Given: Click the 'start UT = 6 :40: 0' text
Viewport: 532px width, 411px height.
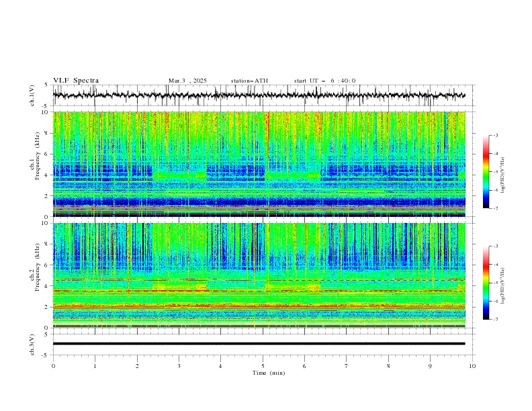Looking at the screenshot, I should (324, 81).
